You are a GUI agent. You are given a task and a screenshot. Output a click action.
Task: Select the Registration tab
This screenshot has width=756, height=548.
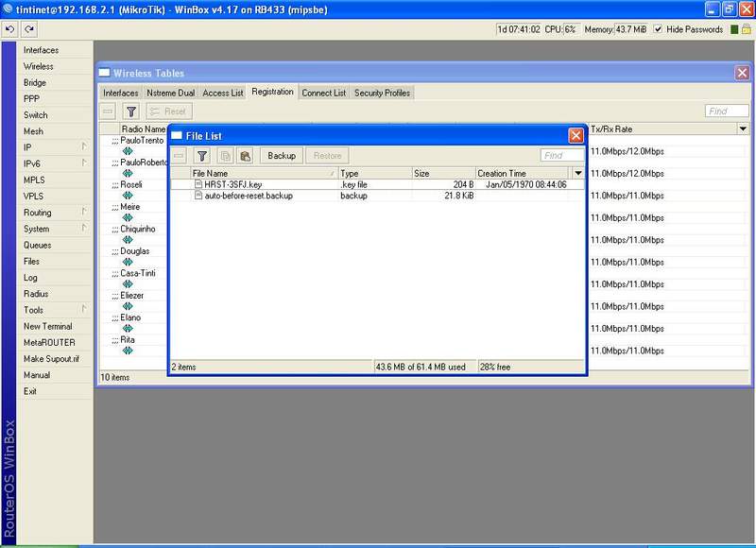272,92
